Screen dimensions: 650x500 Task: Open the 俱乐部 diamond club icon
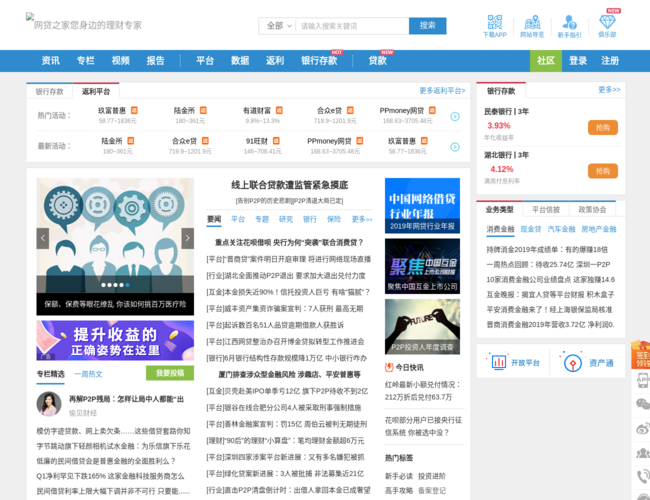point(607,22)
